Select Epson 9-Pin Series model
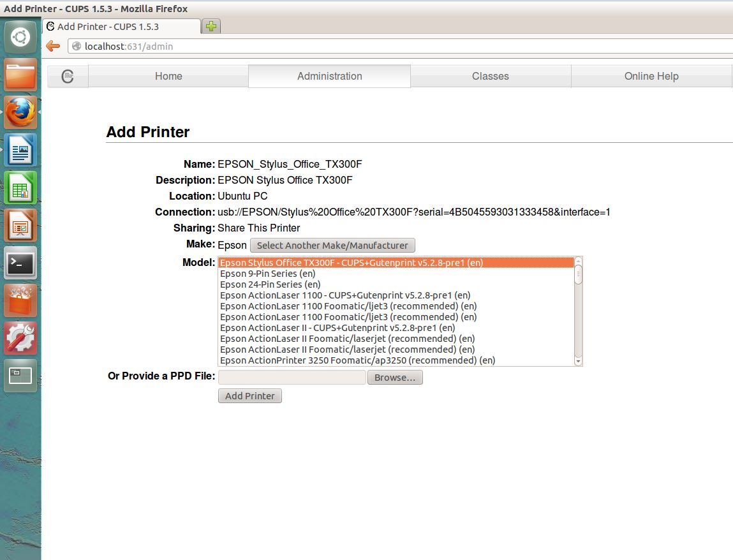This screenshot has height=560, width=733. [x=267, y=274]
